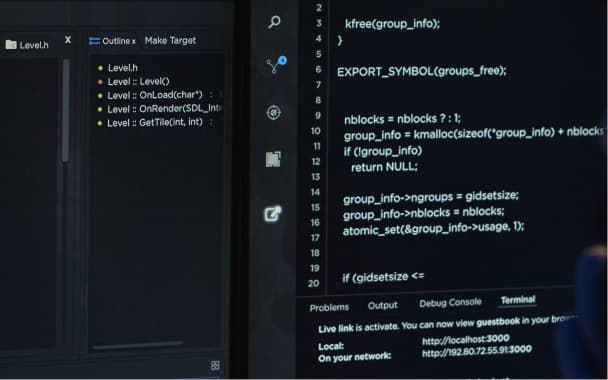Close the Level.h tab
The height and width of the screenshot is (380, 608).
click(68, 40)
